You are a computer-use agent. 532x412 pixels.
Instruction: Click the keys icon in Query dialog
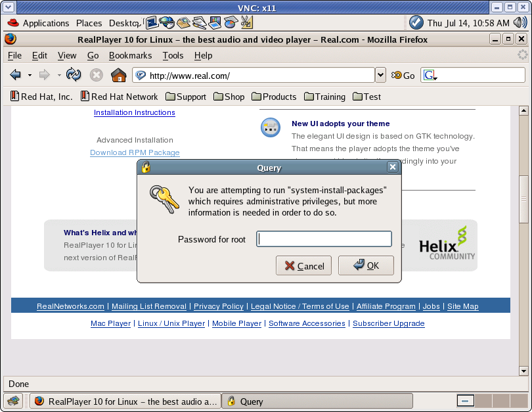pos(164,199)
